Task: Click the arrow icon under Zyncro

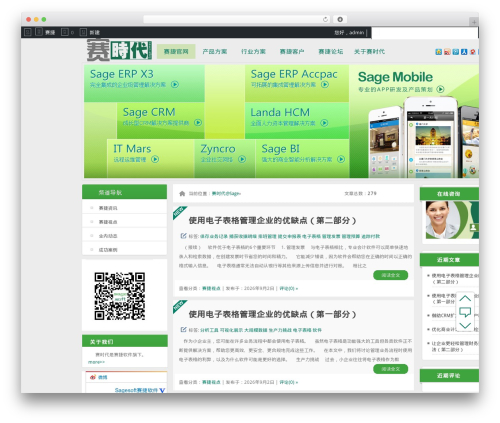Action: tap(242, 159)
